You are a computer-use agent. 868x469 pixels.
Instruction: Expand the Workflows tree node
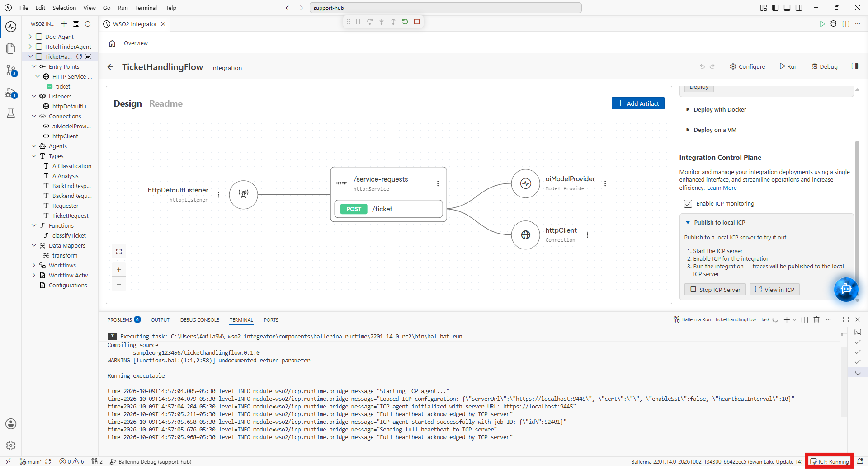tap(34, 265)
